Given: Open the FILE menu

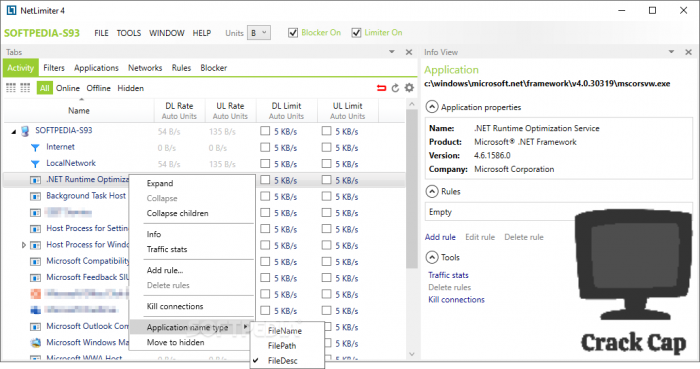Looking at the screenshot, I should pos(101,33).
